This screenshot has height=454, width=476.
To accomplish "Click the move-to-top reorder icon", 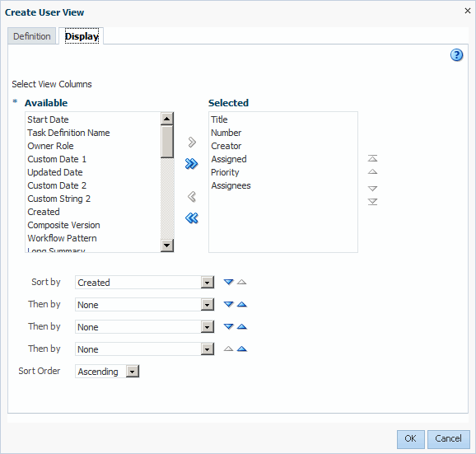I will [x=372, y=158].
